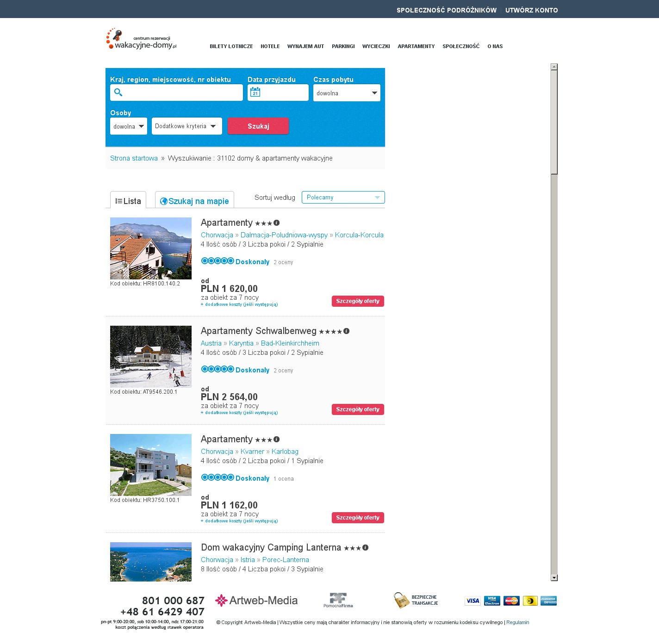Open the Polecamy sort dropdown
659x644 pixels.
343,198
